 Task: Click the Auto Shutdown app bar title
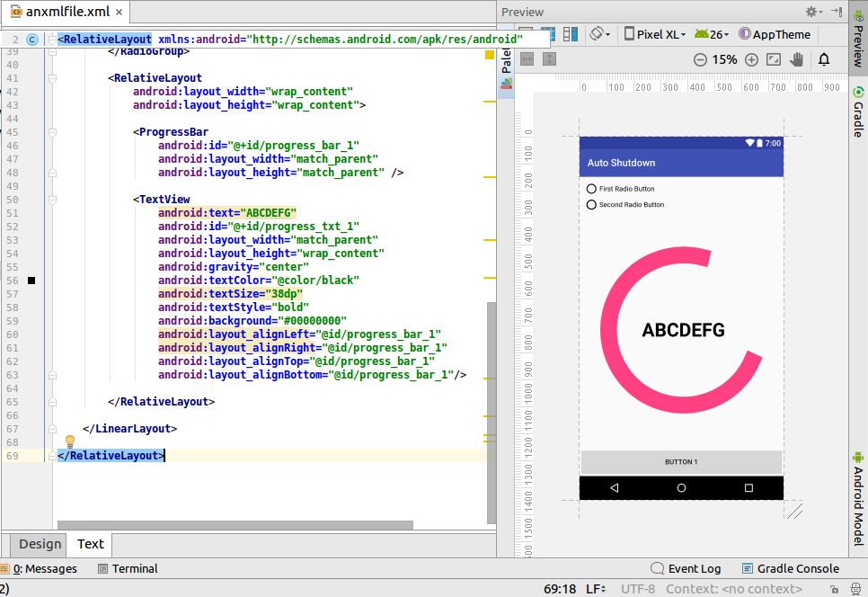click(621, 163)
